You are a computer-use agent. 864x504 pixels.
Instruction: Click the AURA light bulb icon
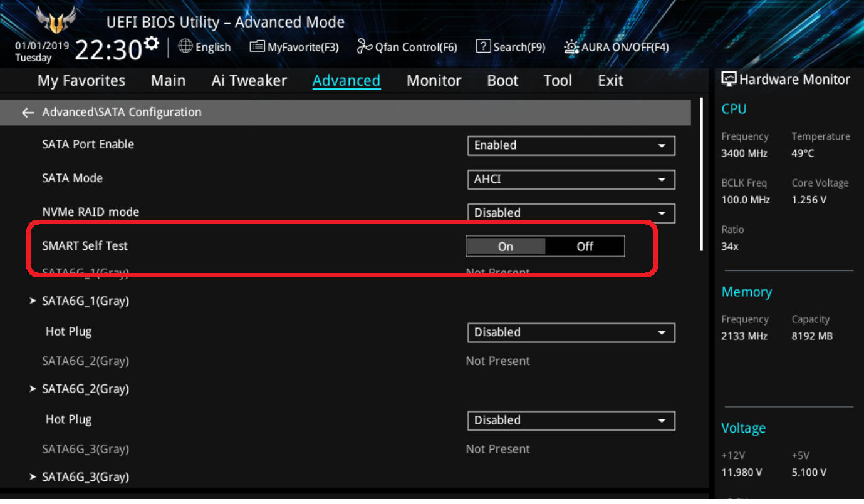click(571, 46)
